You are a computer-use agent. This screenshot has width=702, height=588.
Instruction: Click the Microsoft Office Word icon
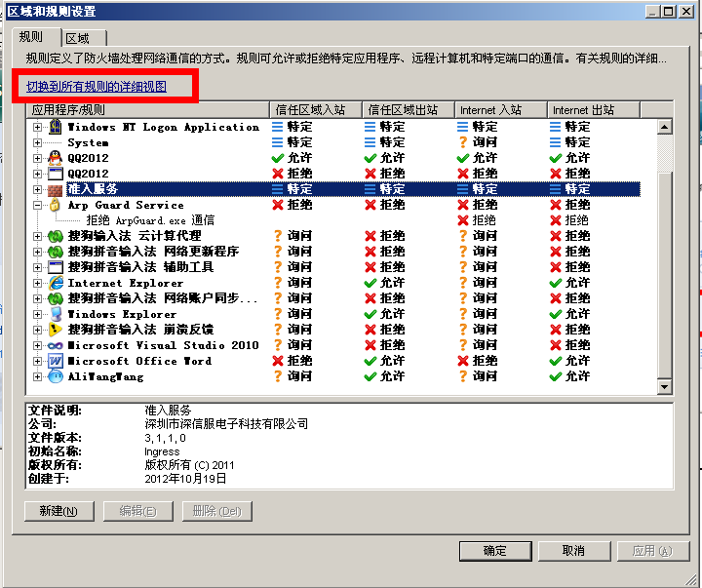tap(55, 361)
